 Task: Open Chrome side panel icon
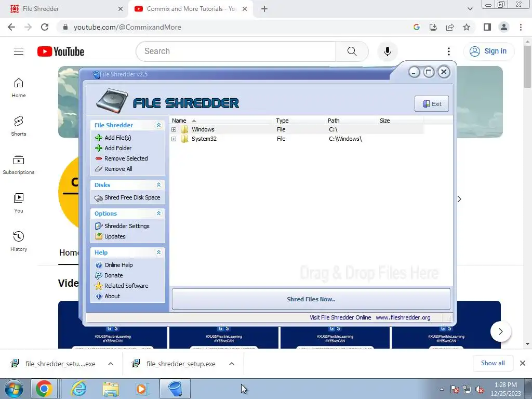pos(487,27)
